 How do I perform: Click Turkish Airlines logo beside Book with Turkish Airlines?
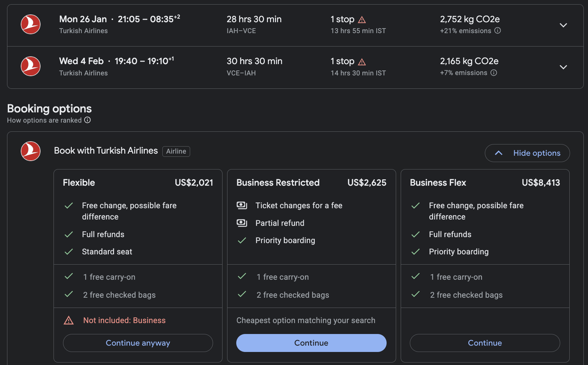[x=31, y=151]
